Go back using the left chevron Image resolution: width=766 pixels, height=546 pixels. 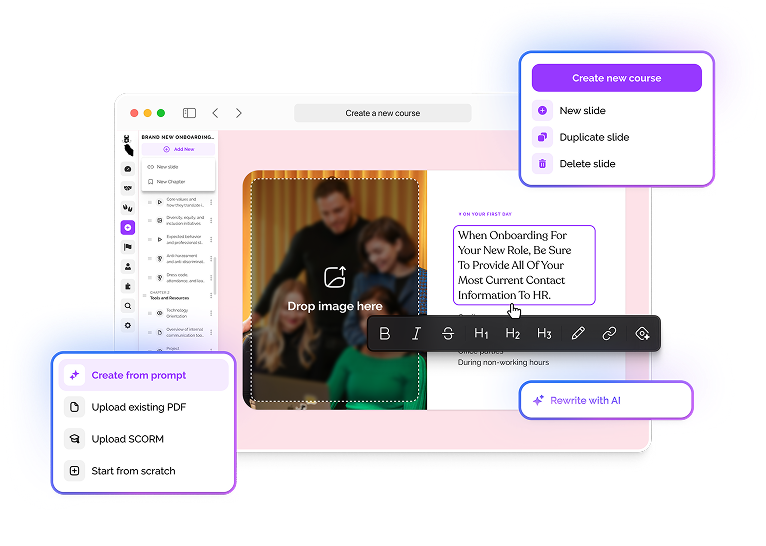coord(215,113)
